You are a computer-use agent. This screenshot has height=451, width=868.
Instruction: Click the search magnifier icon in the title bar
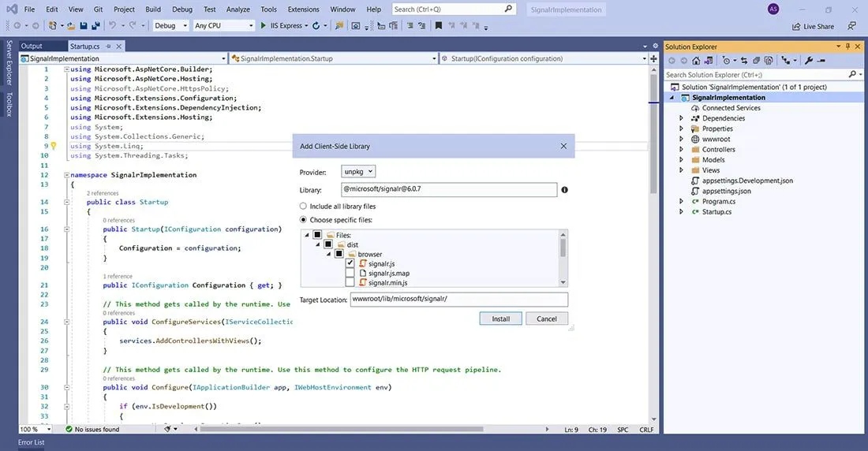[508, 9]
